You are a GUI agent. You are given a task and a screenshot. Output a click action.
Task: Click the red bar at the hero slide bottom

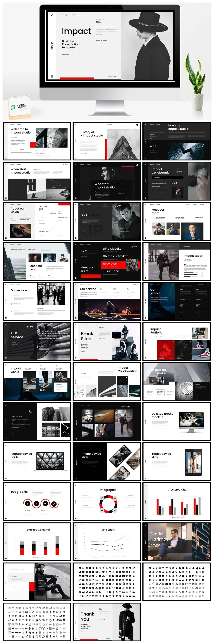click(x=77, y=78)
